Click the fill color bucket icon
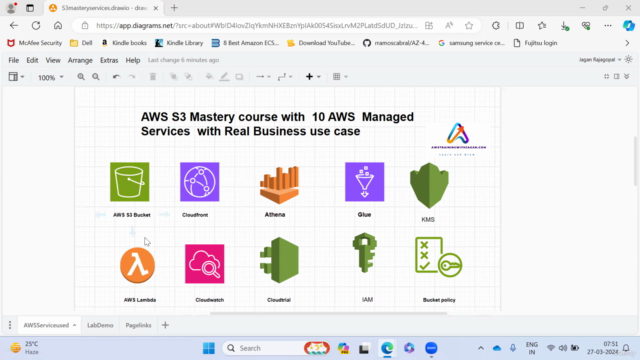The width and height of the screenshot is (640, 360). click(x=209, y=77)
